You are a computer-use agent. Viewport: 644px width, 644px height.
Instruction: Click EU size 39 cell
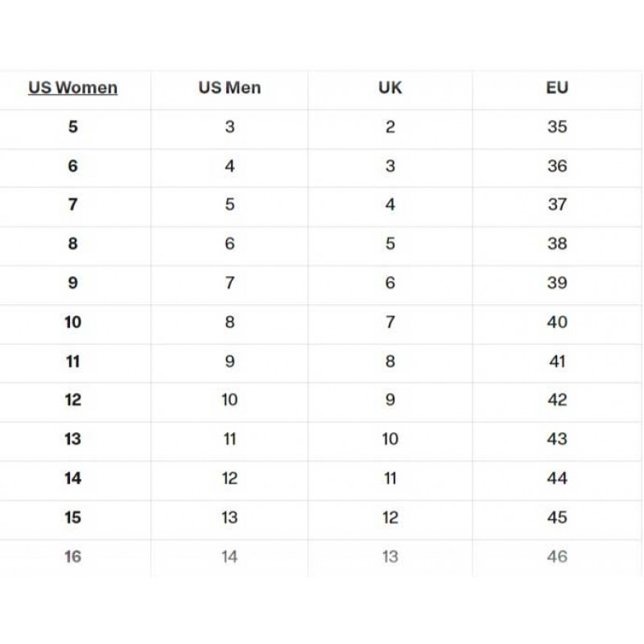557,283
